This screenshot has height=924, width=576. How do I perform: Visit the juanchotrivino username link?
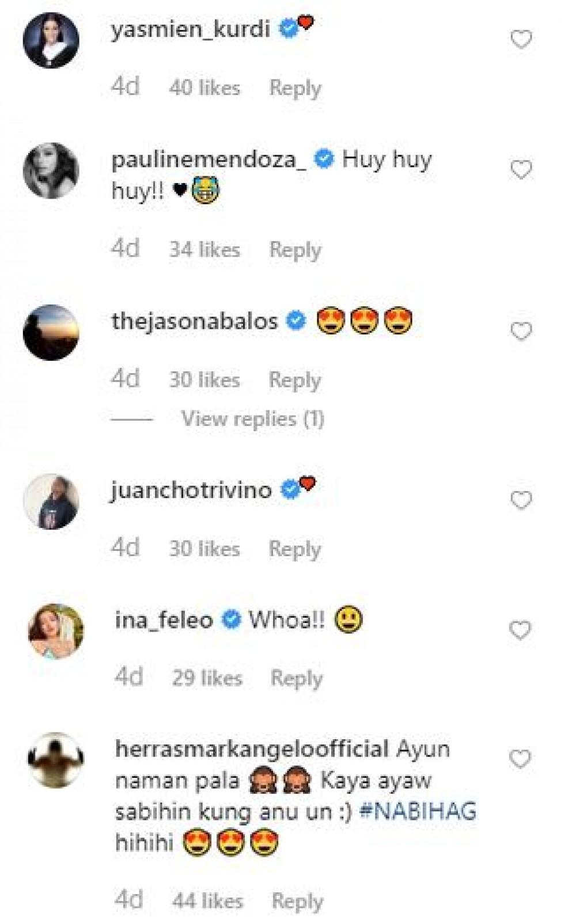pos(191,490)
